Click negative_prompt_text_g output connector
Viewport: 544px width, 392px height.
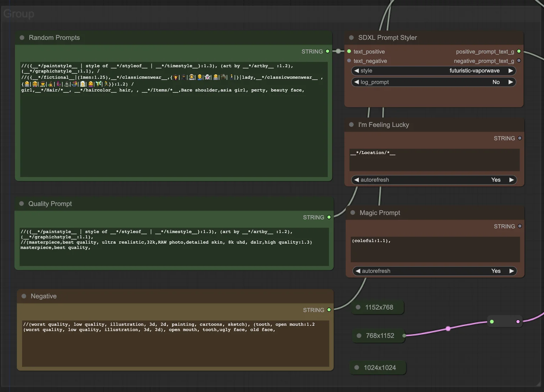point(519,61)
